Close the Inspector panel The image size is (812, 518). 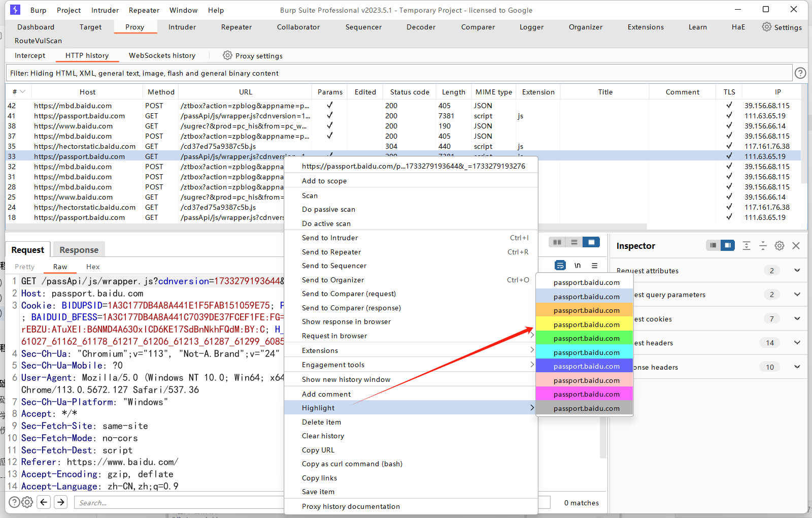[x=796, y=246]
